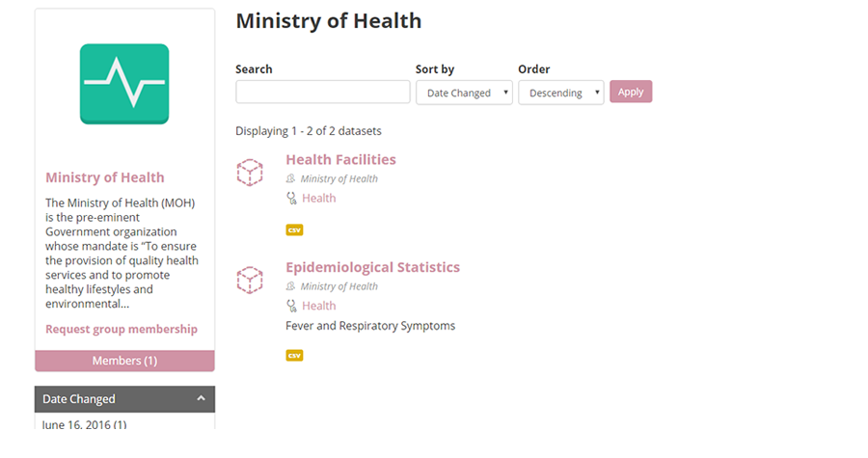Click the CSV badge under Epidemiological Statistics
Screen dimensions: 868x458
[294, 356]
